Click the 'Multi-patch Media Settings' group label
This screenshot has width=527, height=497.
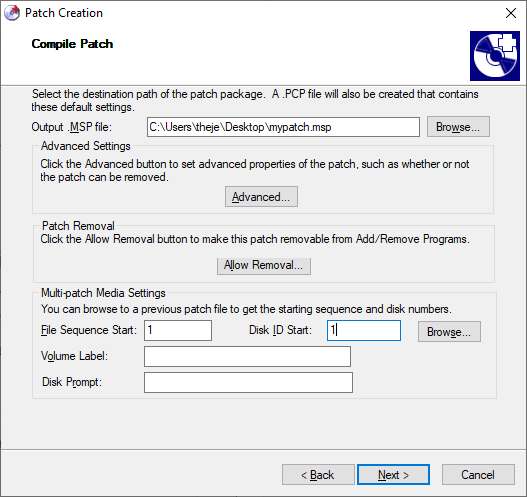click(103, 293)
